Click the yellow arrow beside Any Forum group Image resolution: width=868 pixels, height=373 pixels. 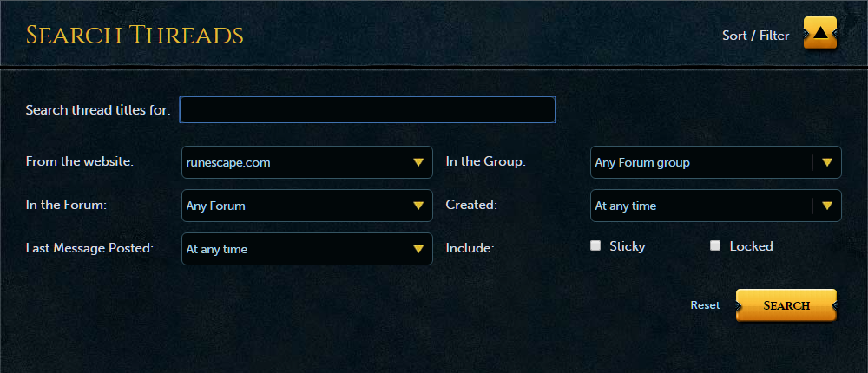(826, 162)
